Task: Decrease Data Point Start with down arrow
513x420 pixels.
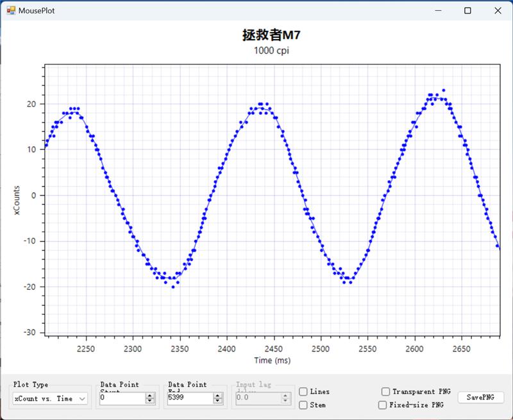Action: [150, 401]
